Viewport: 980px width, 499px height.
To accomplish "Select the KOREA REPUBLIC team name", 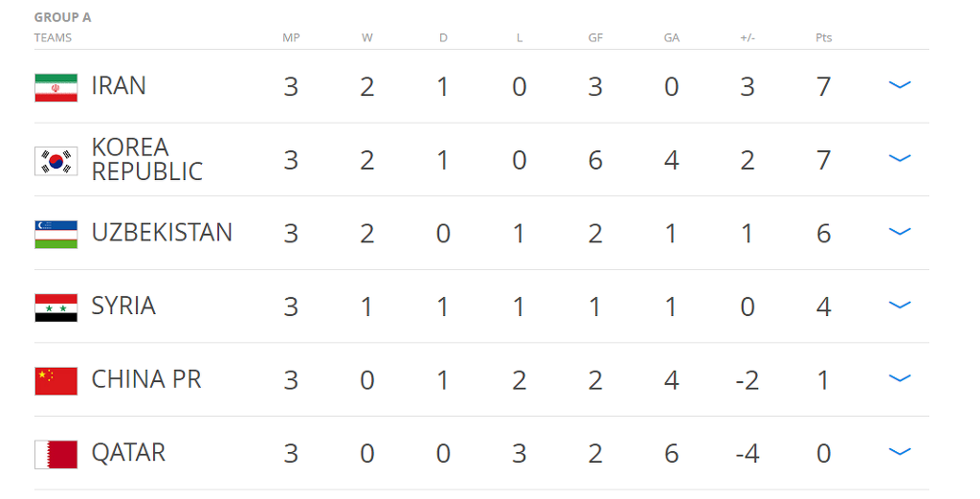I will (146, 160).
